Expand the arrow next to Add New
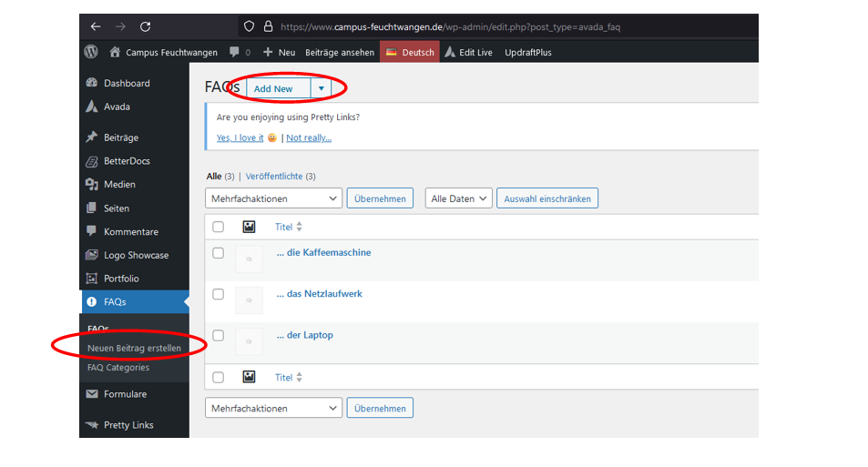This screenshot has height=467, width=868. coord(322,88)
